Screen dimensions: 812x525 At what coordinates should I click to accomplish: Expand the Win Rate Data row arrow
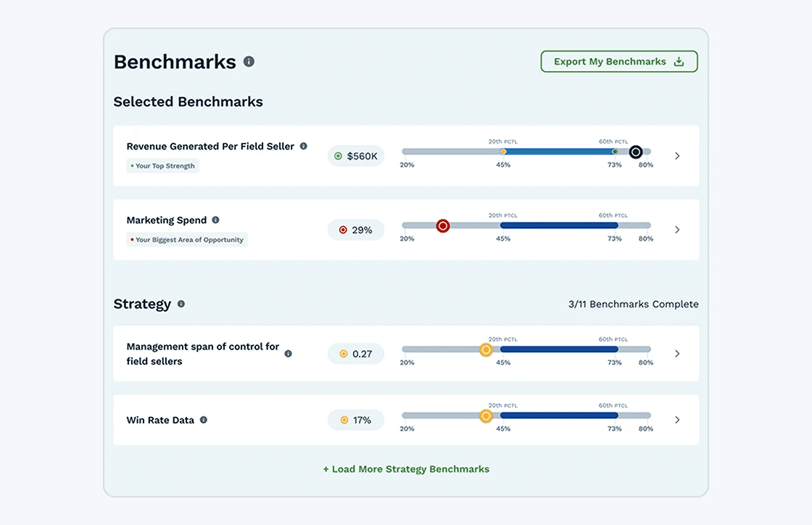677,420
